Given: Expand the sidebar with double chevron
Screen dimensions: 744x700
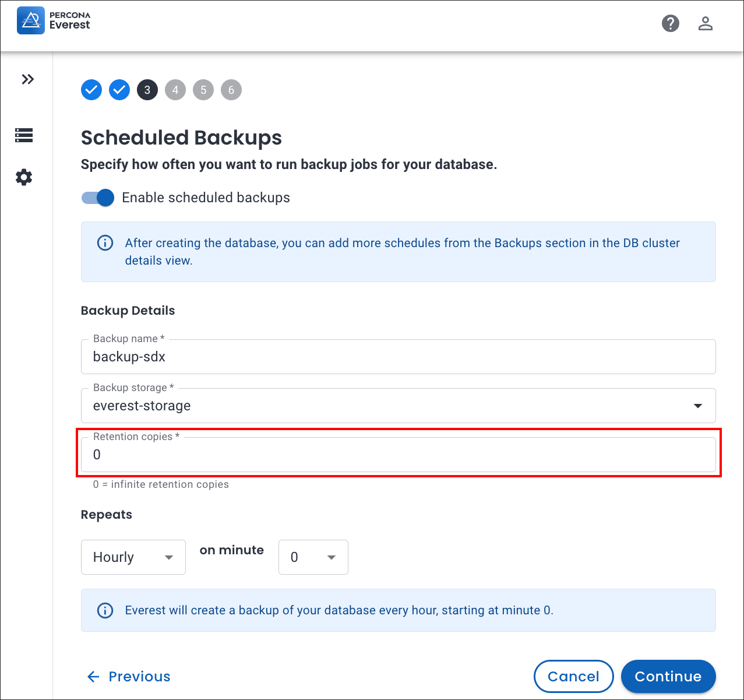Looking at the screenshot, I should [x=27, y=79].
